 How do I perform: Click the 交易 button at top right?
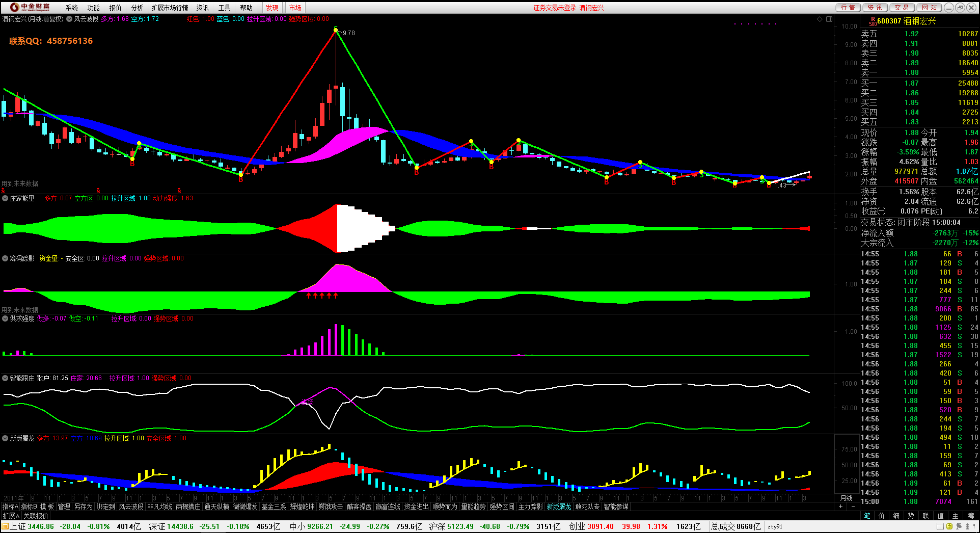pos(901,8)
